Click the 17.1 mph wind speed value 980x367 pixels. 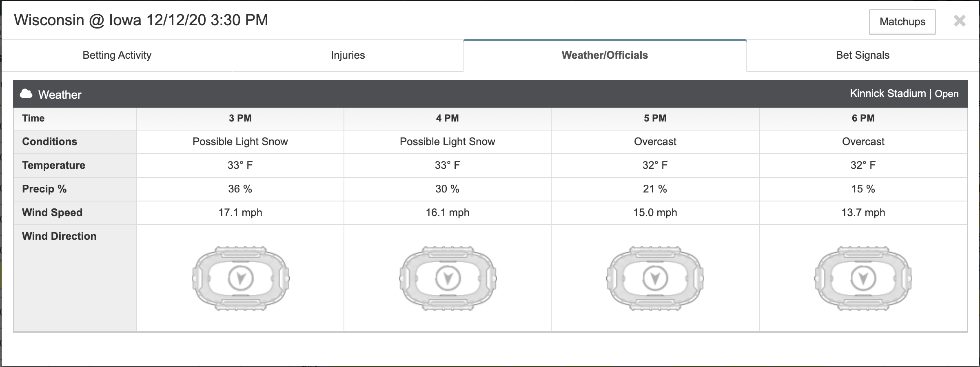(x=240, y=212)
